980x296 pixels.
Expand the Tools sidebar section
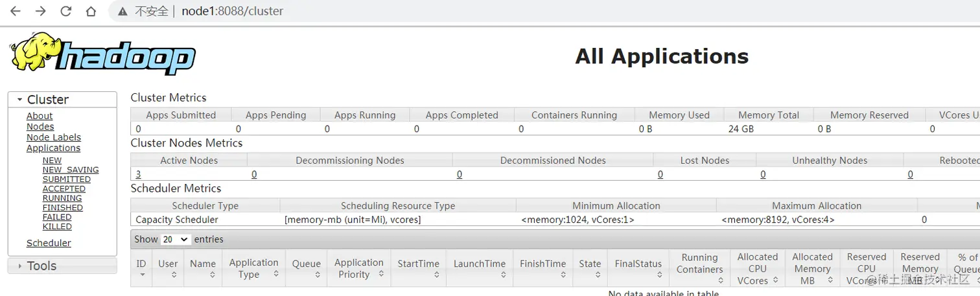62,266
